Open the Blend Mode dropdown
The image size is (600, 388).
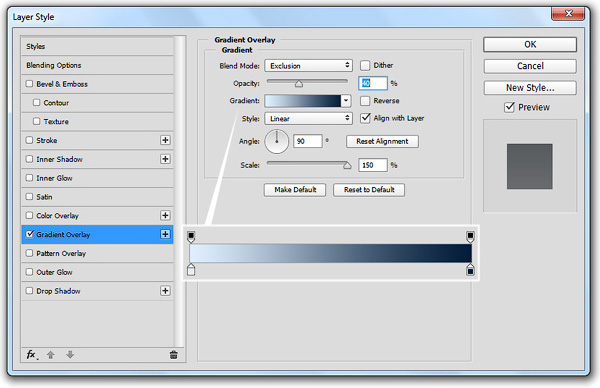point(308,65)
